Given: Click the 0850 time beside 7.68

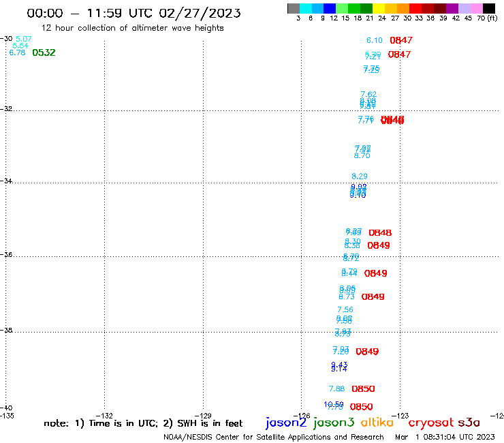Looking at the screenshot, I should coord(363,389).
